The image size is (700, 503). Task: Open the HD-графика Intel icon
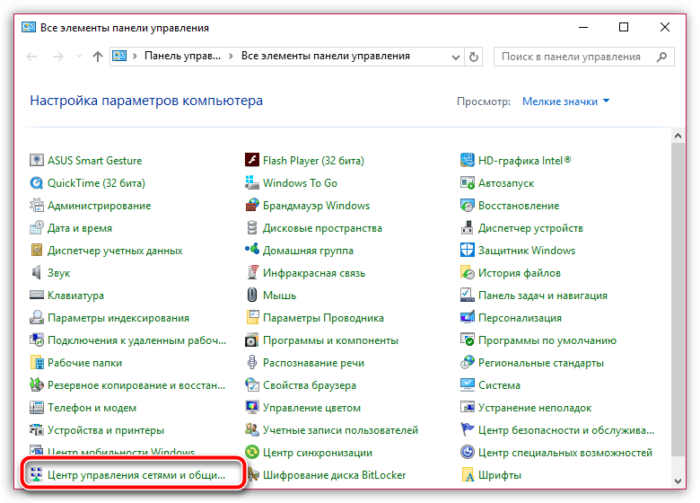pos(467,160)
